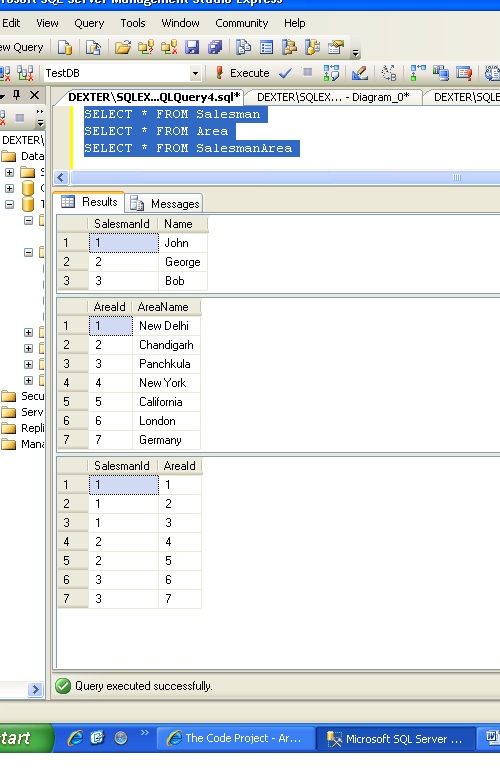
Task: Click the Change Connection toolbar icon
Action: pyautogui.click(x=25, y=73)
